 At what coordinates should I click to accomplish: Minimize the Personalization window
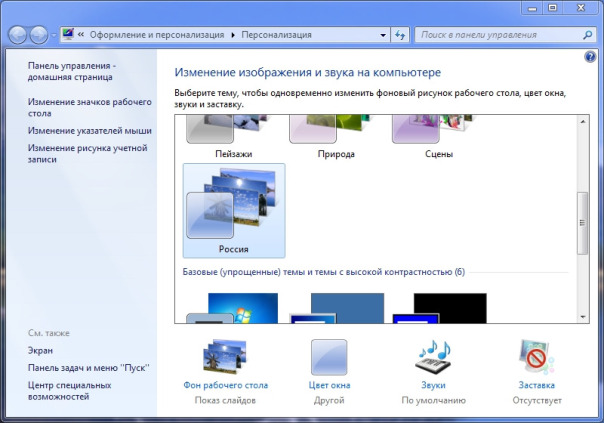(x=532, y=8)
